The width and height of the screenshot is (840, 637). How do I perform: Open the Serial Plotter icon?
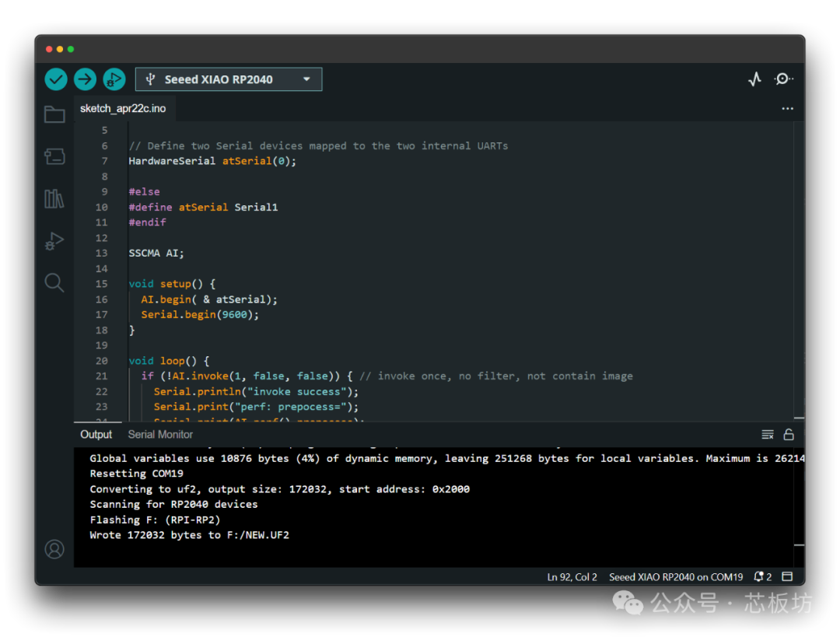point(754,79)
